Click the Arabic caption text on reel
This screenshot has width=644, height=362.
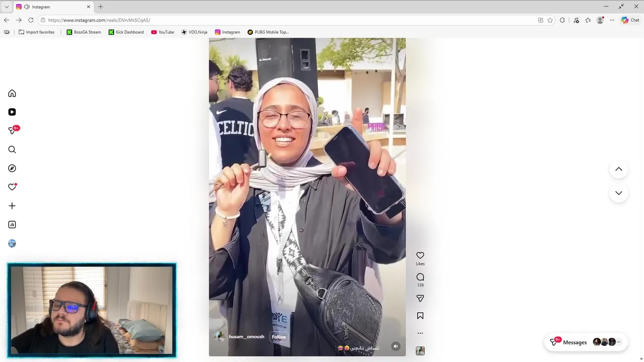[358, 348]
